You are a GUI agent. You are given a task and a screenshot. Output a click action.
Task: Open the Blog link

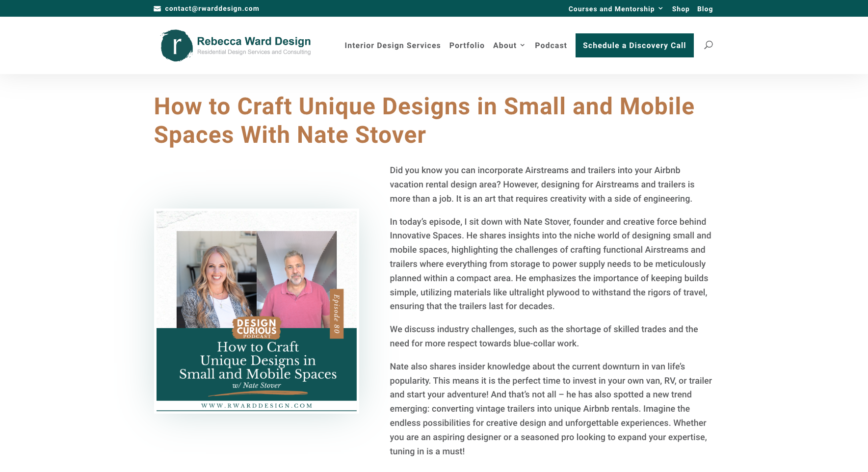tap(705, 9)
